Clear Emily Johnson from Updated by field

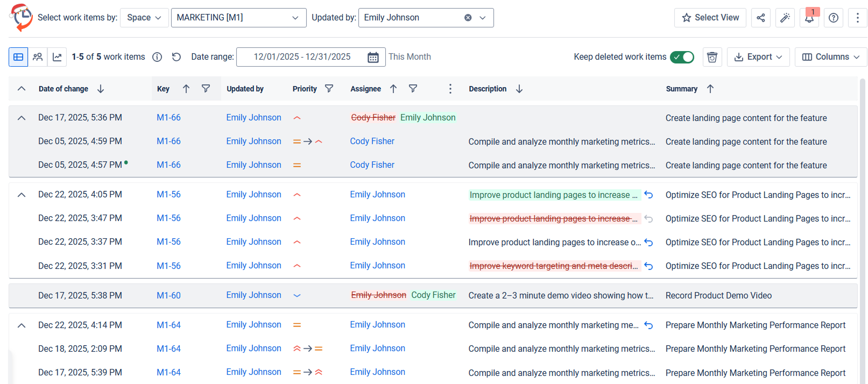(468, 18)
